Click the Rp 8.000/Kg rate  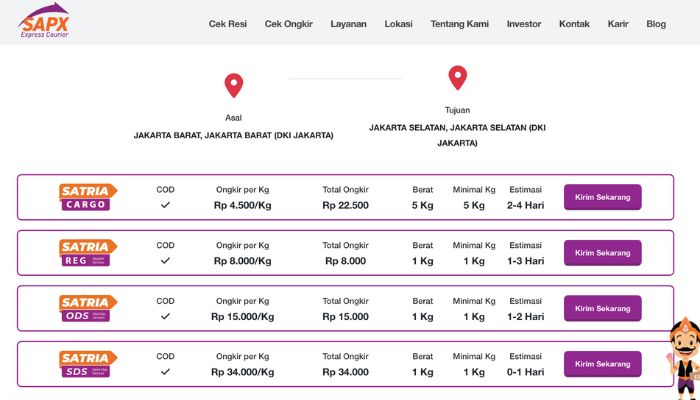[242, 261]
